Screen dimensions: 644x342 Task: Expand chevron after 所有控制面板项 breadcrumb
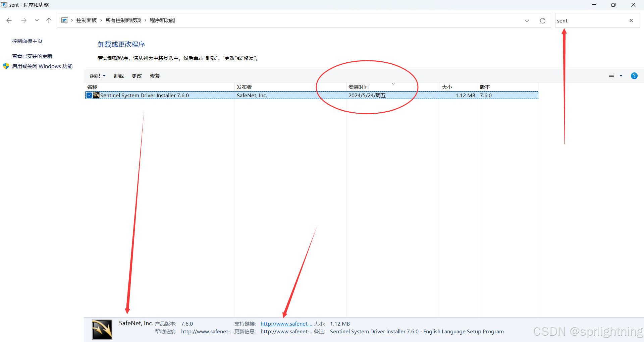[x=145, y=20]
